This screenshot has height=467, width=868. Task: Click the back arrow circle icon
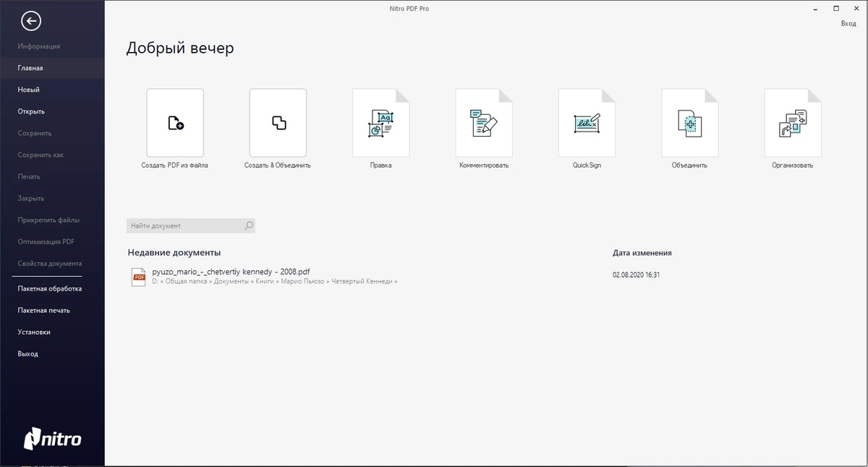pos(31,22)
